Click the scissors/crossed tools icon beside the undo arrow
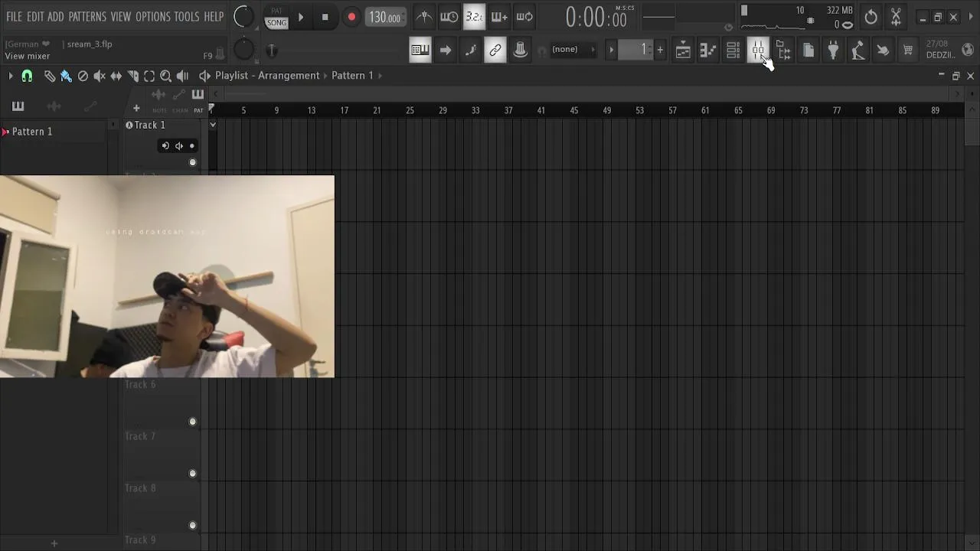The image size is (980, 551). click(x=896, y=17)
